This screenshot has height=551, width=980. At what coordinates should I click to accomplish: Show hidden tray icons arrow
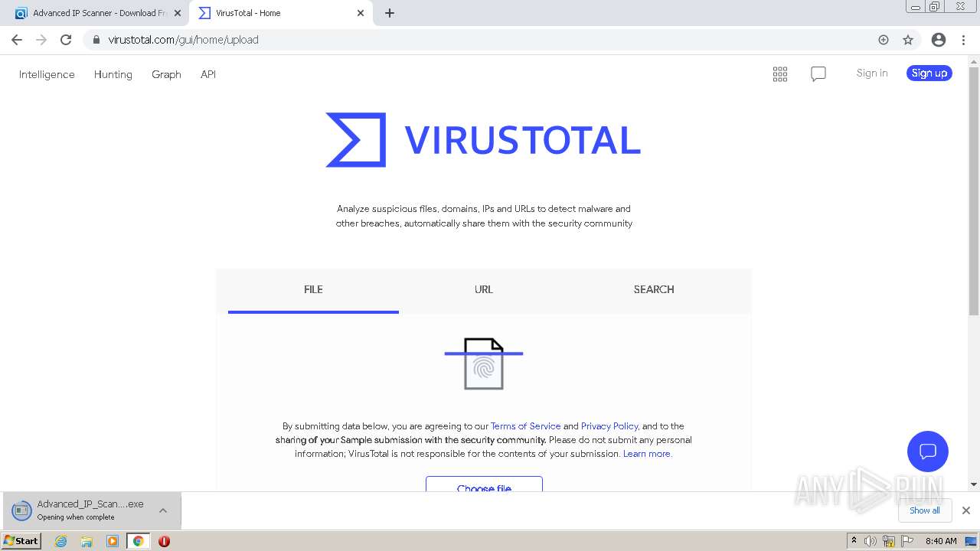coord(854,541)
